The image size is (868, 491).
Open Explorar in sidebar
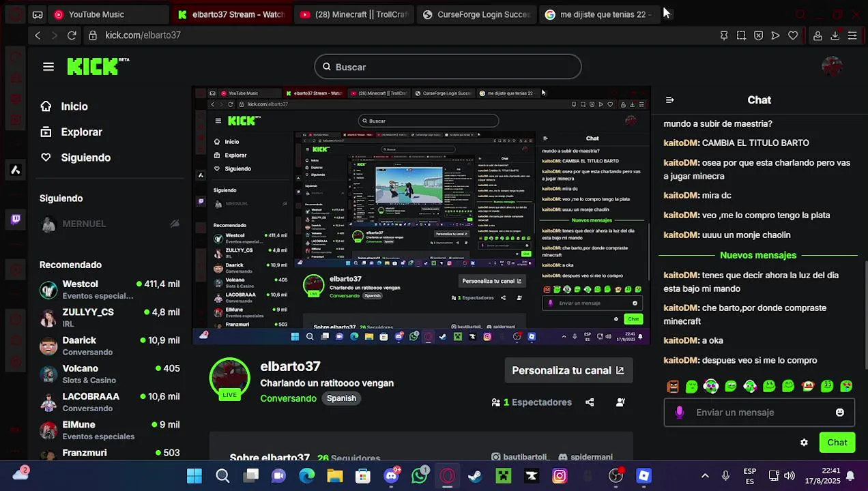(71, 132)
